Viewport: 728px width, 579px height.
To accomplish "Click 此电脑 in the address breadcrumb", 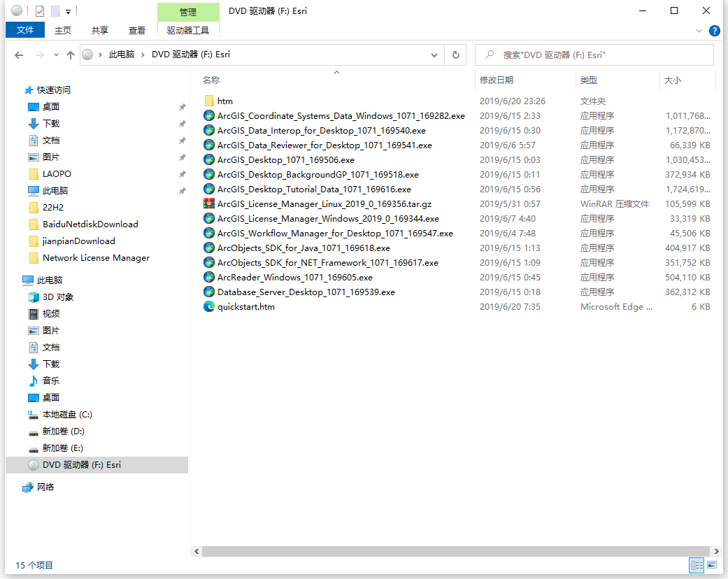I will click(x=122, y=55).
